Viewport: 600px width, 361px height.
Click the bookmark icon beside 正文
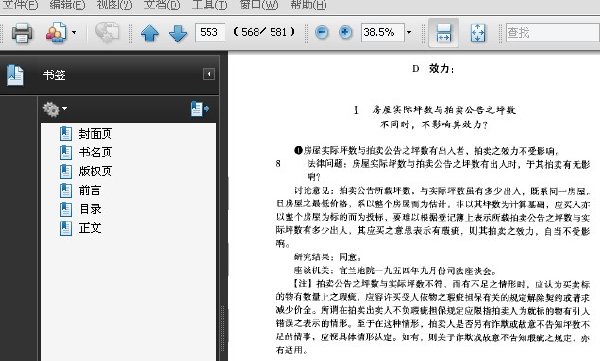(x=66, y=228)
